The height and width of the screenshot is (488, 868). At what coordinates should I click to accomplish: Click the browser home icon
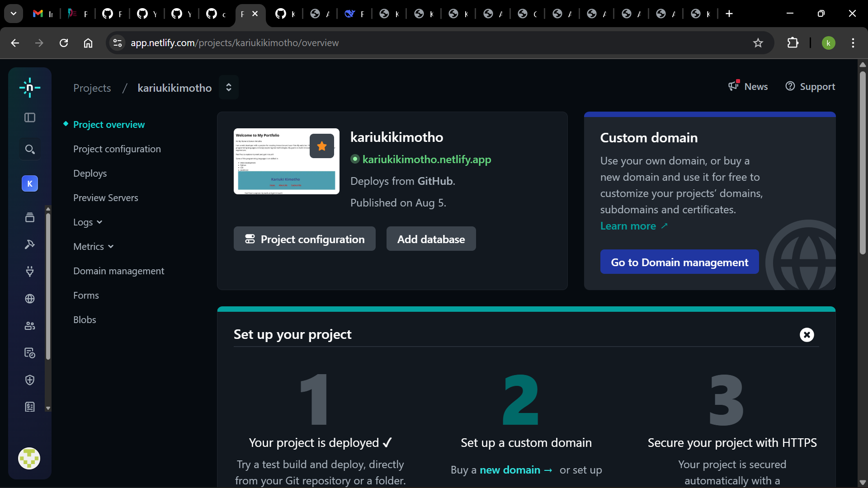(x=88, y=43)
